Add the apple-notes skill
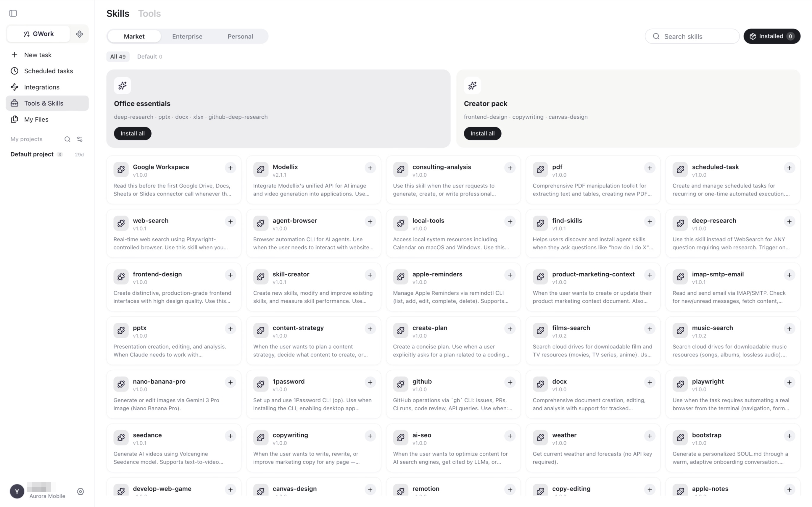The height and width of the screenshot is (507, 812). (789, 490)
